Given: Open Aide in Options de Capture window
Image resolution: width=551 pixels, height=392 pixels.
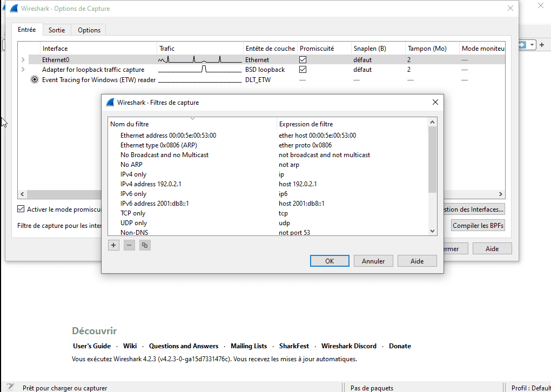Looking at the screenshot, I should point(492,248).
